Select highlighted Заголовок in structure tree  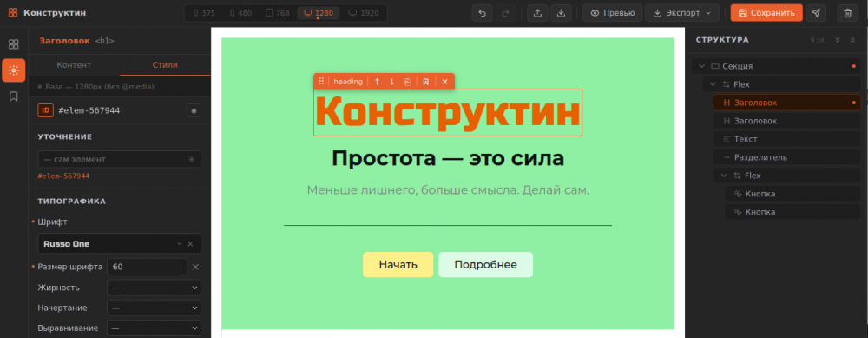(787, 103)
